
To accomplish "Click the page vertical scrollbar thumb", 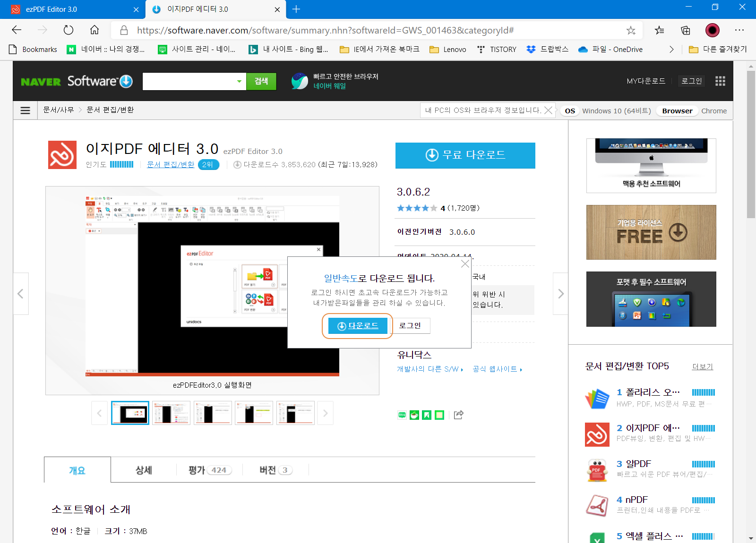I will point(751,144).
